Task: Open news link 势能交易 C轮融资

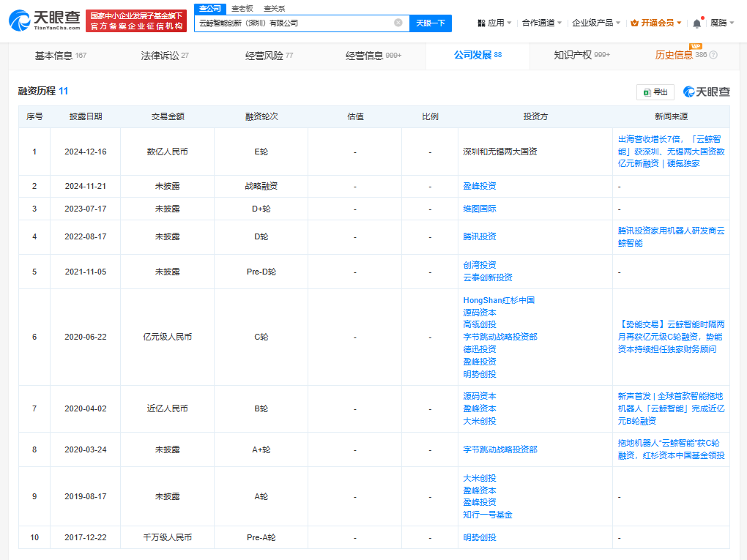Action: (672, 337)
